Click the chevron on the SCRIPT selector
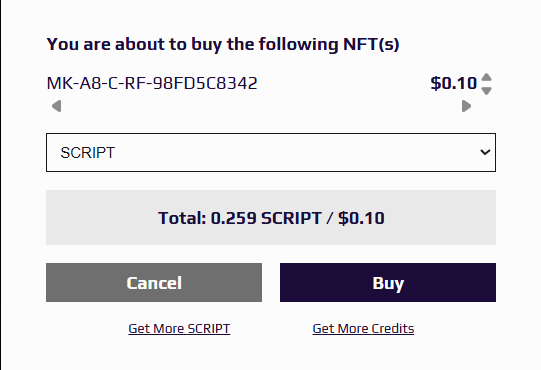Viewport: 541px width, 370px height. tap(485, 152)
